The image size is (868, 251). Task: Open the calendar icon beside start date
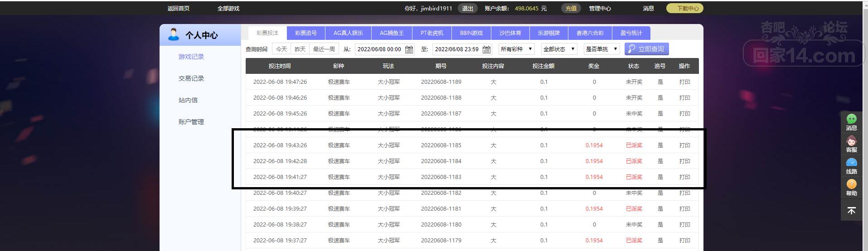click(409, 49)
